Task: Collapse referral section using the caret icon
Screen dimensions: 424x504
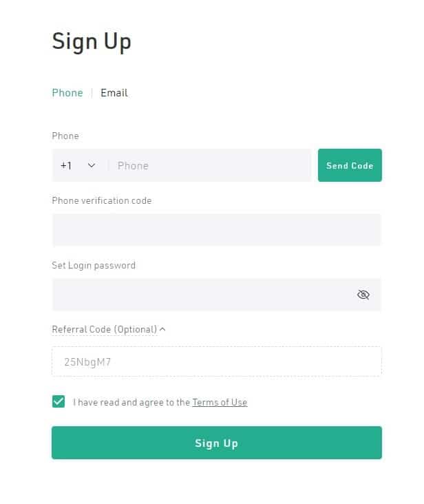Action: (162, 329)
